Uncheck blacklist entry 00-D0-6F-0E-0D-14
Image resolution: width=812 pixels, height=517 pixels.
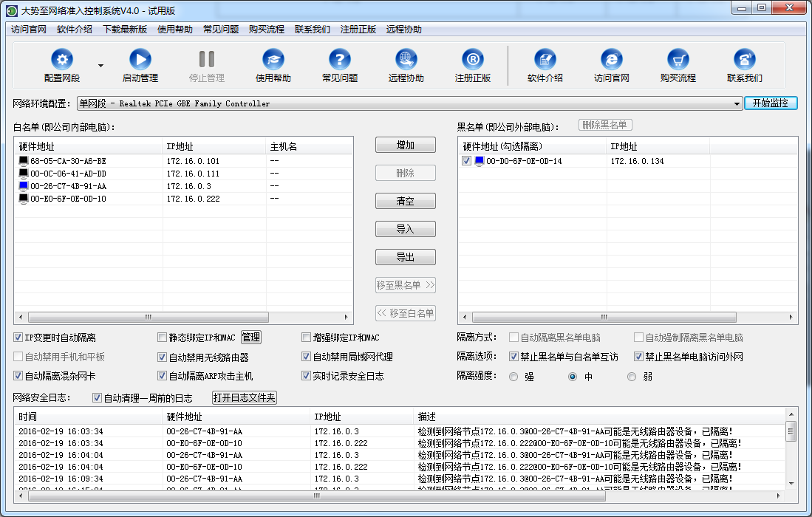pyautogui.click(x=466, y=161)
